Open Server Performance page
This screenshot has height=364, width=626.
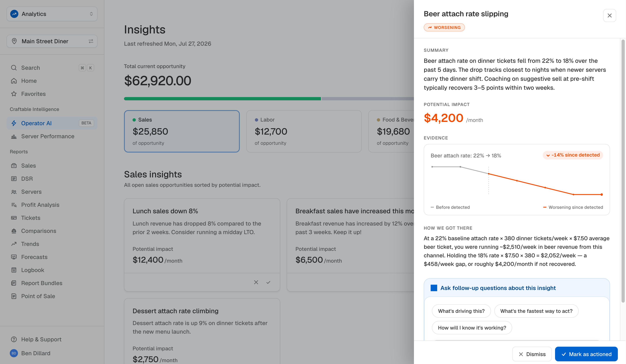pyautogui.click(x=52, y=136)
